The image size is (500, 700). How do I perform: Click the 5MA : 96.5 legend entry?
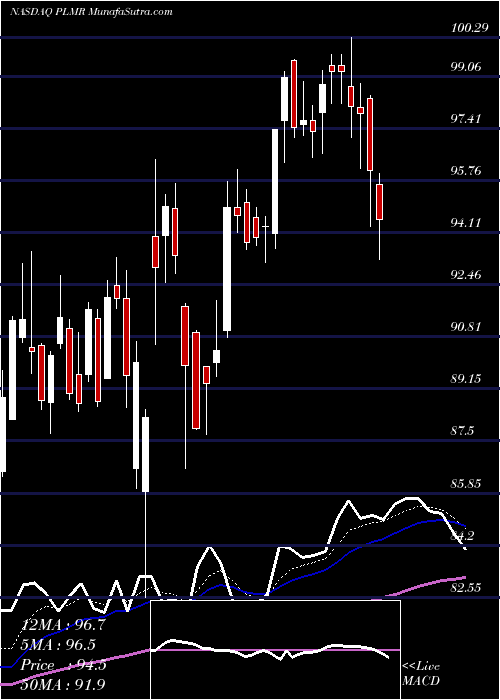pyautogui.click(x=59, y=646)
